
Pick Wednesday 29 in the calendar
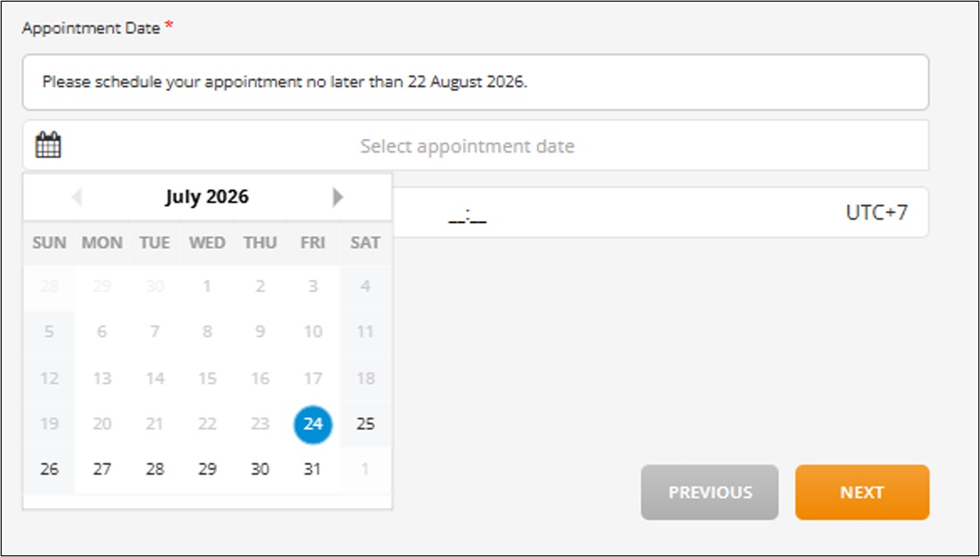tap(207, 469)
